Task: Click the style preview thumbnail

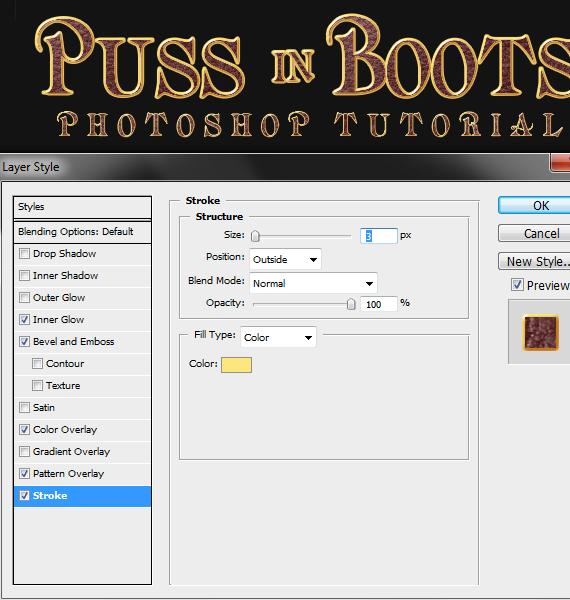Action: pyautogui.click(x=541, y=333)
